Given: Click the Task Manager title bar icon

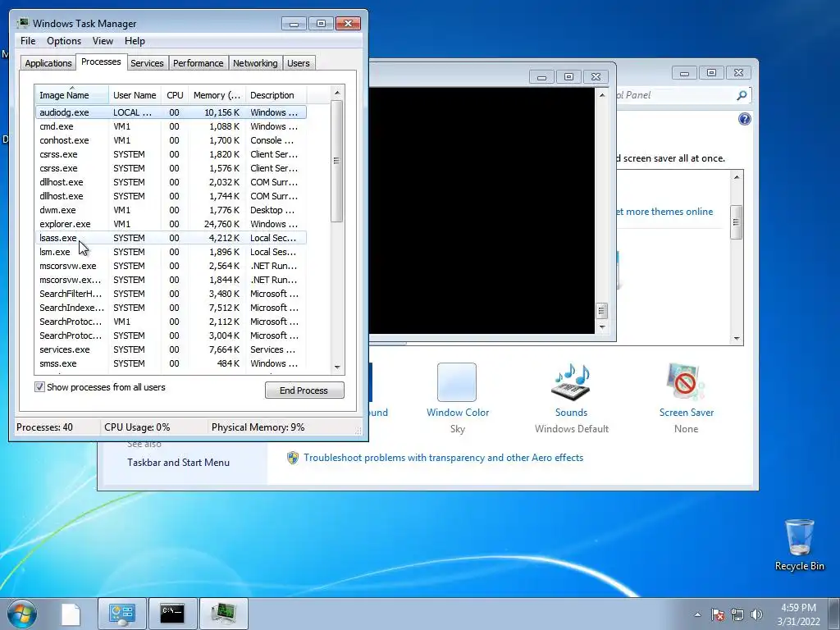Looking at the screenshot, I should [x=22, y=23].
